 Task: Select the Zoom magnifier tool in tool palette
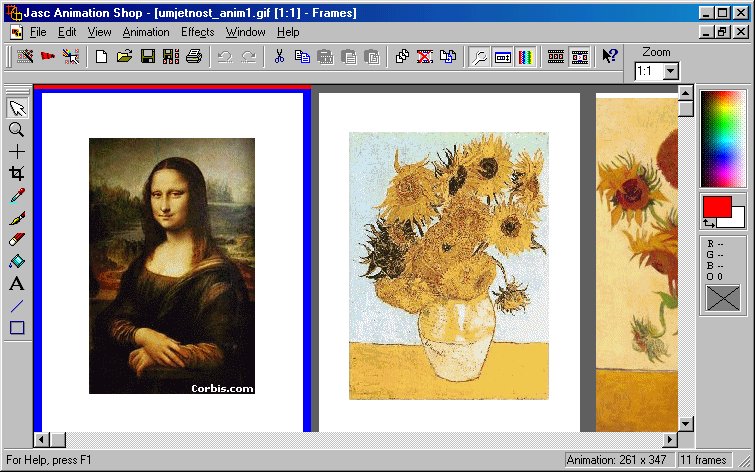[17, 130]
